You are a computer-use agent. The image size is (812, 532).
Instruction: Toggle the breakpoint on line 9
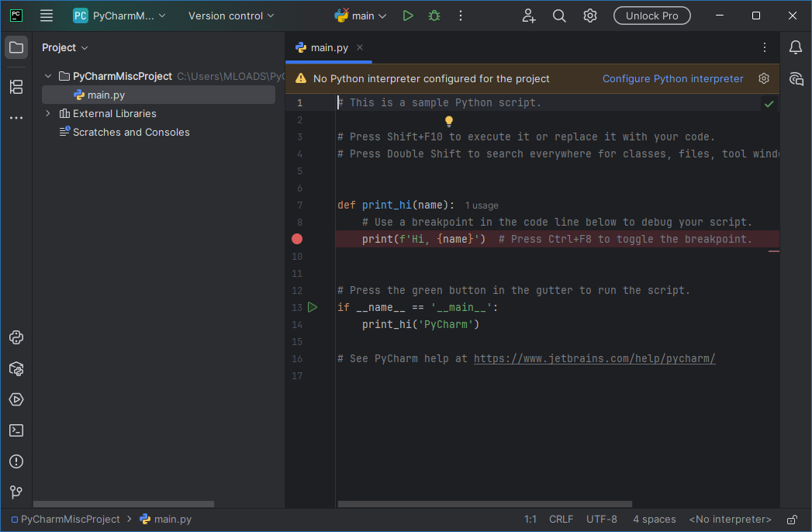[x=297, y=239]
